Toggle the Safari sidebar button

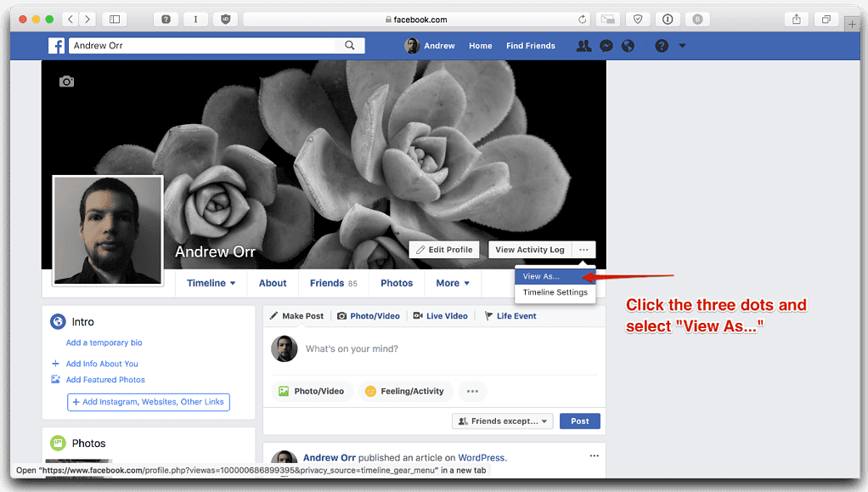114,19
